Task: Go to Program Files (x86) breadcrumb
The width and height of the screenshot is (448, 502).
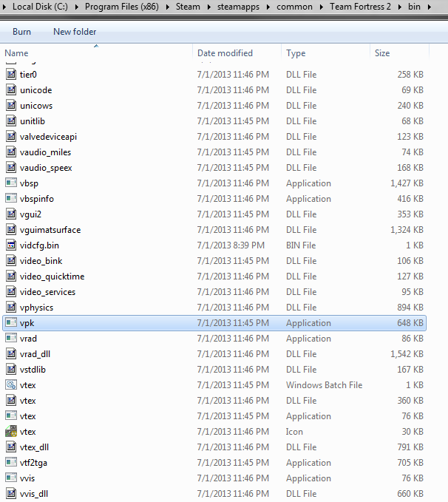Action: click(122, 7)
